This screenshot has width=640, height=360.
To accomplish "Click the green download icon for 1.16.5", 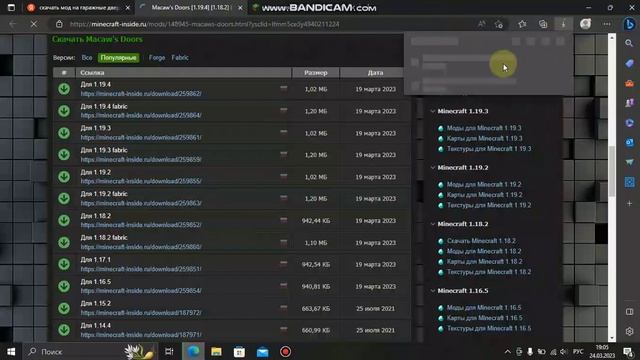I will [64, 286].
